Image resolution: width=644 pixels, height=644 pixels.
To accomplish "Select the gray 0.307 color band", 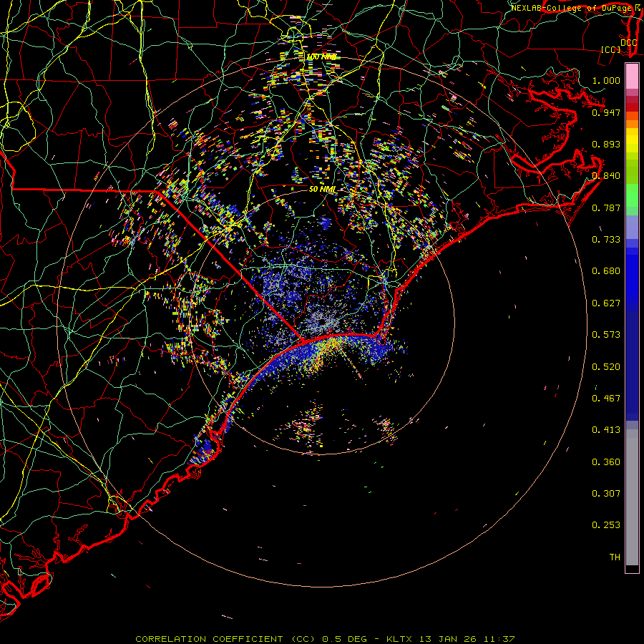I will click(632, 493).
